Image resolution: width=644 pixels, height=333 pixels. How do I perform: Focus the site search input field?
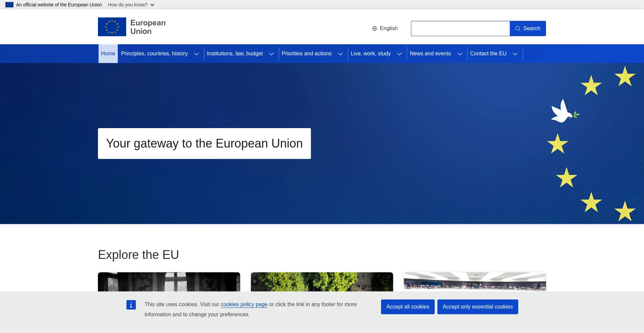460,29
